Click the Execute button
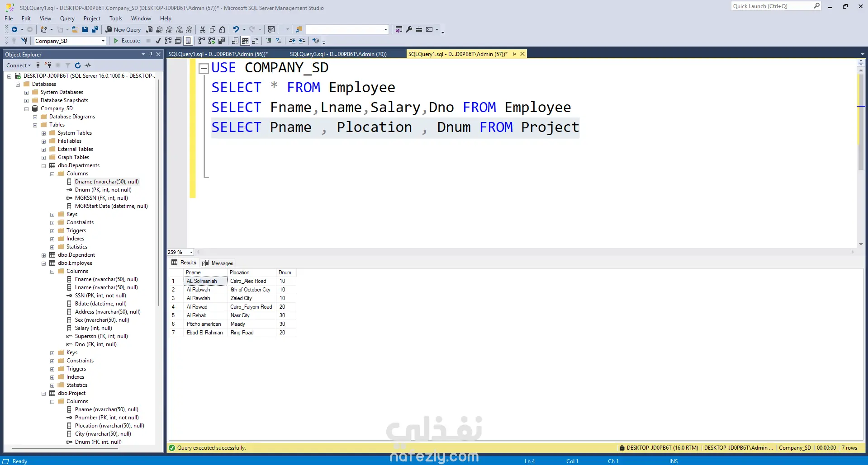The image size is (868, 465). (x=127, y=41)
